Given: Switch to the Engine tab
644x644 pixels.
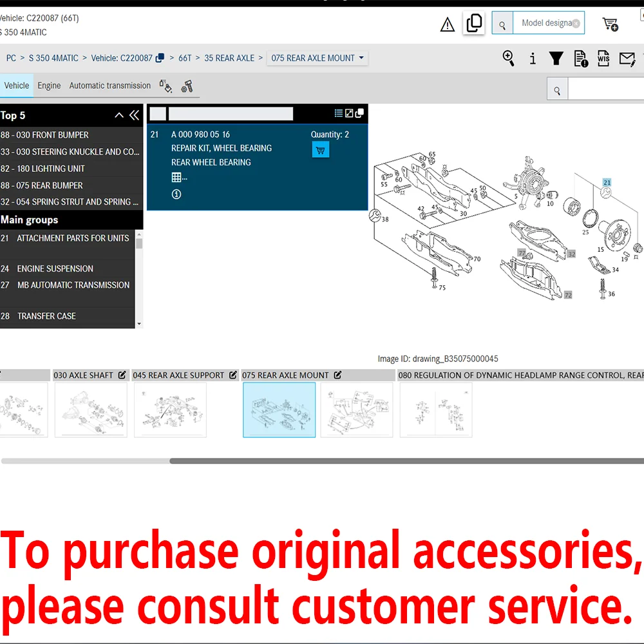Looking at the screenshot, I should (49, 86).
